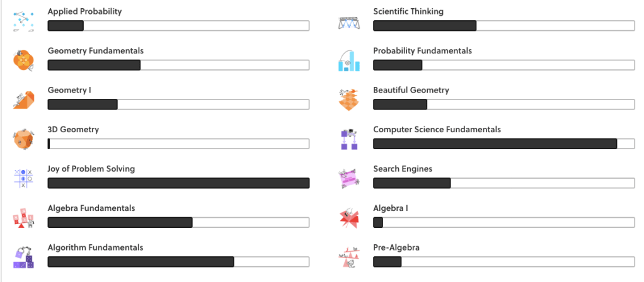Viewport: 644px width, 282px height.
Task: Click the Algorithm Fundamentals progress bar
Action: pyautogui.click(x=178, y=262)
